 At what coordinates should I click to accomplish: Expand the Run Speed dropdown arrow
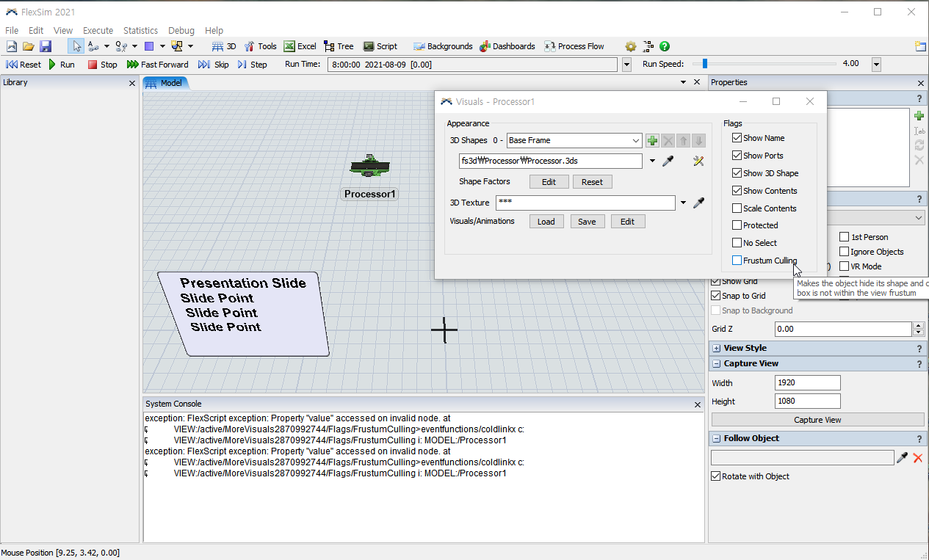[876, 65]
